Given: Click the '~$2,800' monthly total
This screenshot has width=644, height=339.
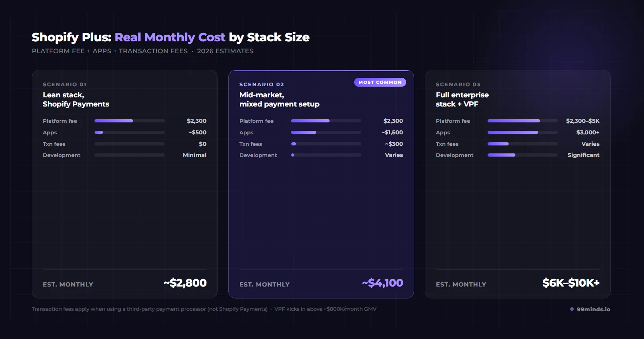Looking at the screenshot, I should click(x=185, y=283).
